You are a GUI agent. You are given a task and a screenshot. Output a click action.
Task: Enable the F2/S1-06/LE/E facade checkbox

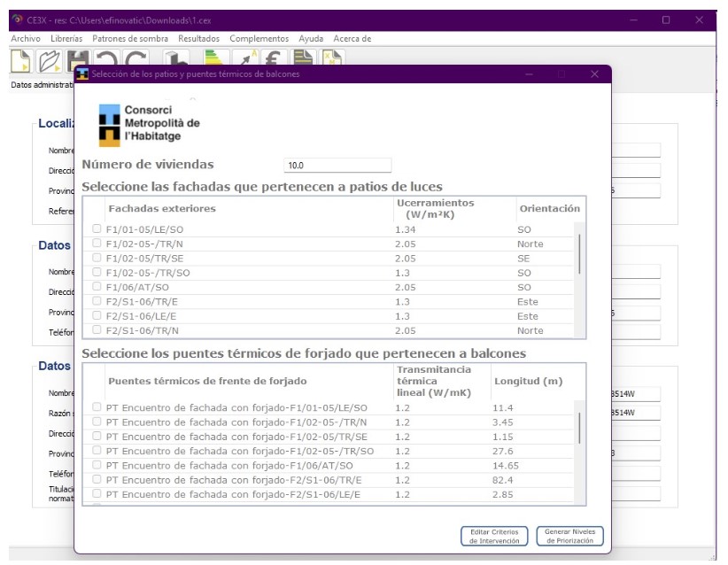point(97,315)
